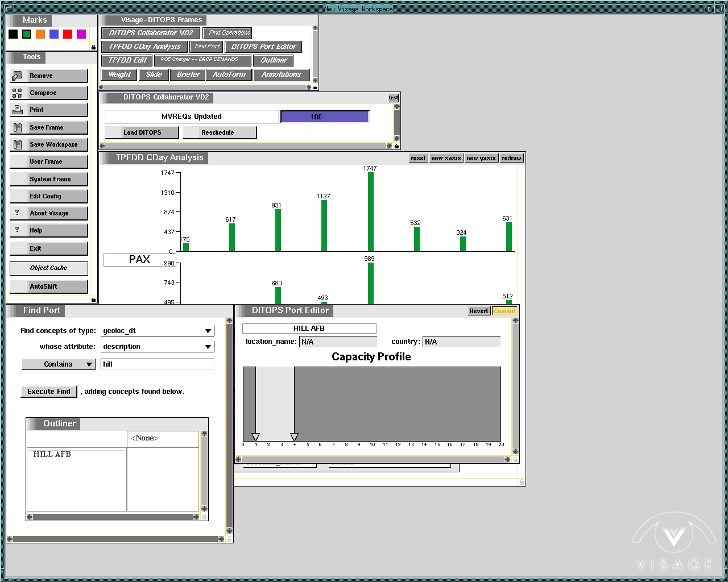Pick the orange mark color swatch
The image size is (728, 582).
pyautogui.click(x=40, y=34)
